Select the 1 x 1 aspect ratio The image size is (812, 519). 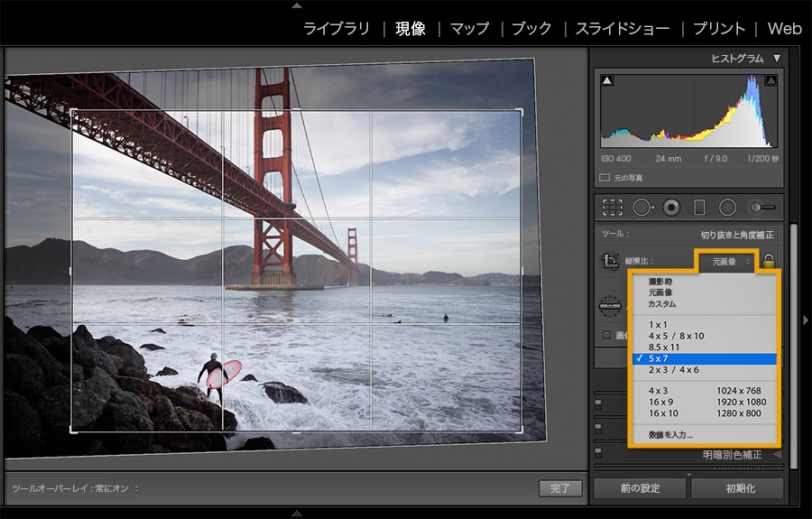point(705,325)
